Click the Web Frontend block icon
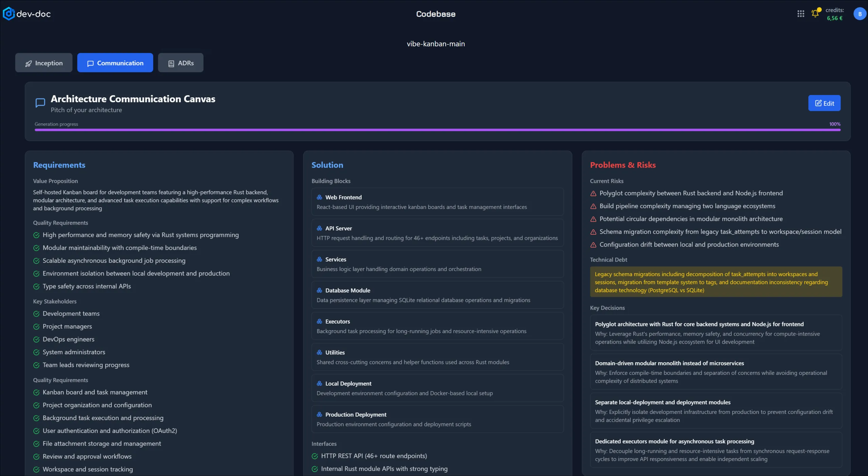 pos(319,197)
